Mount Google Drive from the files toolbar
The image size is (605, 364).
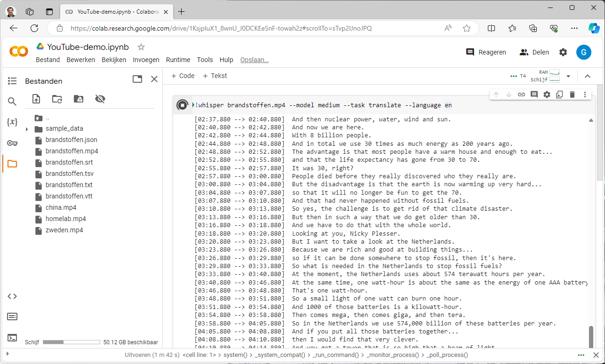(79, 99)
